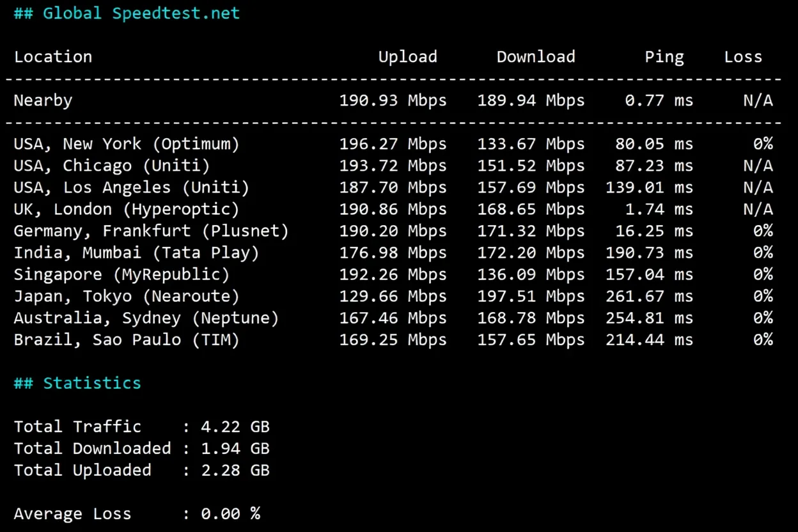Click the Total Downloaded 1.94 GB line
Screen dimensions: 798x532
(141, 448)
